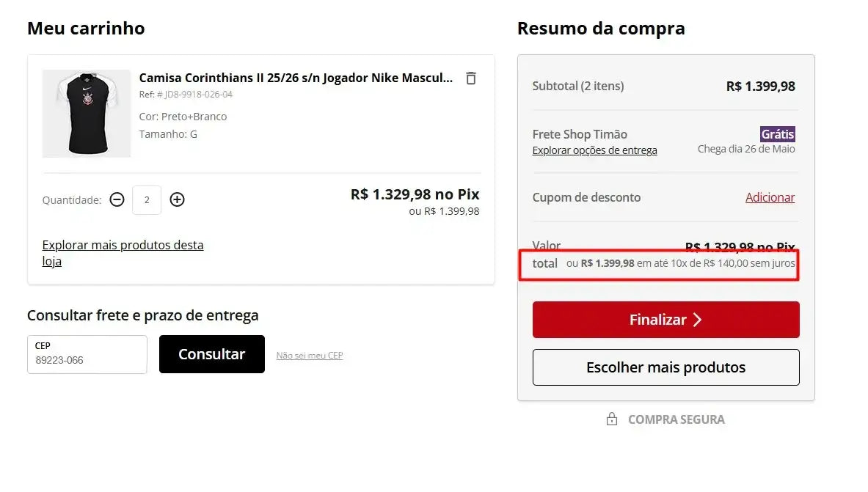Image resolution: width=868 pixels, height=492 pixels.
Task: Click the installment total price line
Action: (680, 263)
